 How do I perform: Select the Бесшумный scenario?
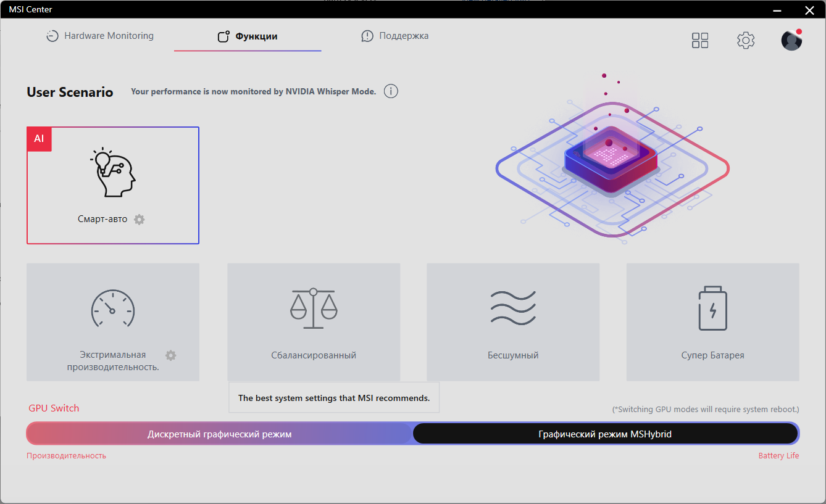pos(513,322)
